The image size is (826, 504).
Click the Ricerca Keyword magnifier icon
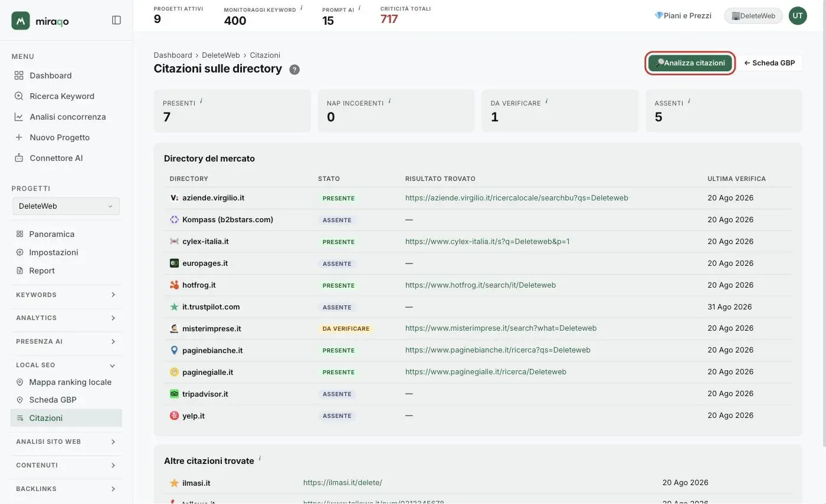click(19, 96)
